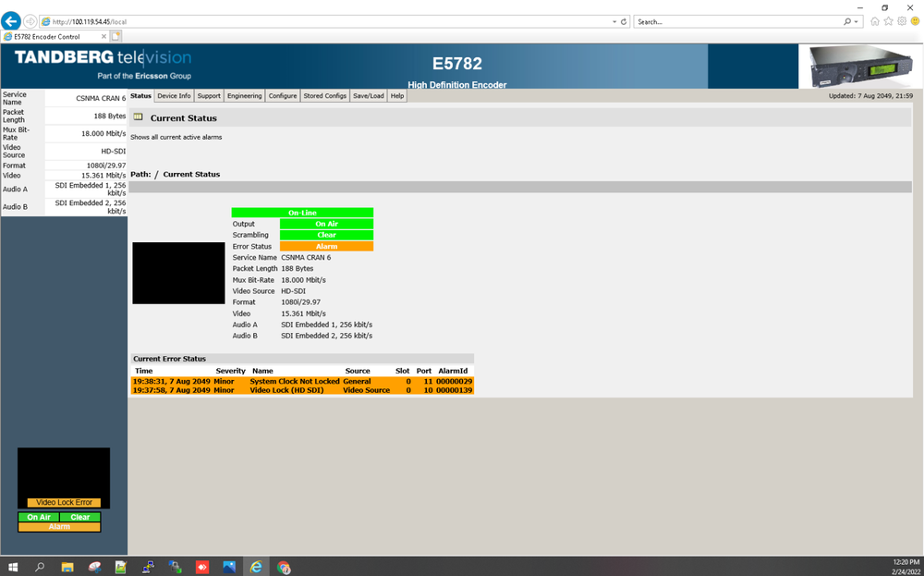Select the Status tab
This screenshot has height=576, width=924.
(x=140, y=95)
